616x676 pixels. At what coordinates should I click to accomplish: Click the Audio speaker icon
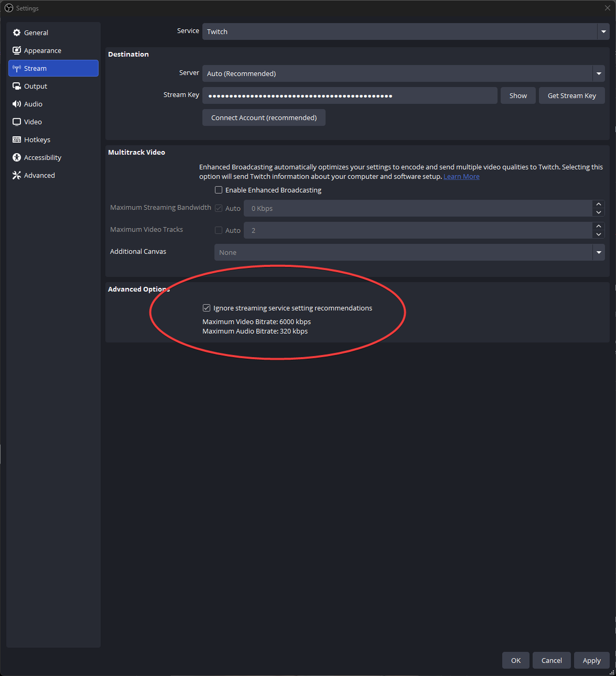[17, 104]
